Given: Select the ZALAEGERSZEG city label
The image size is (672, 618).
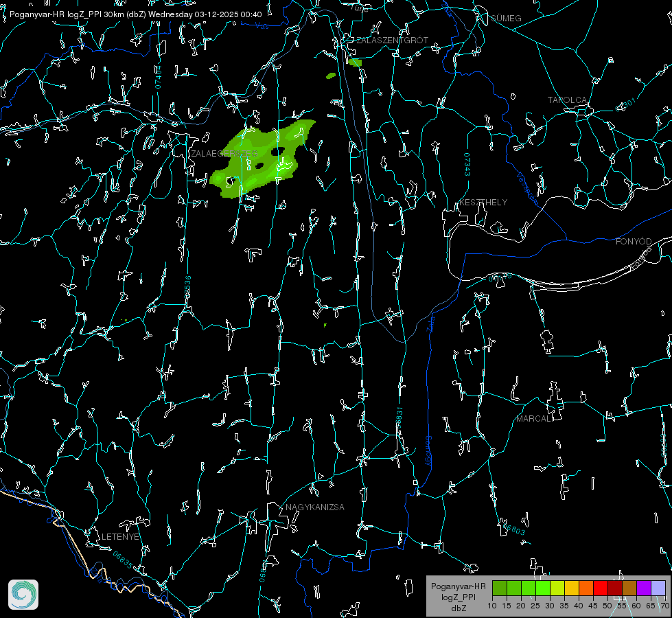Looking at the screenshot, I should coord(224,153).
